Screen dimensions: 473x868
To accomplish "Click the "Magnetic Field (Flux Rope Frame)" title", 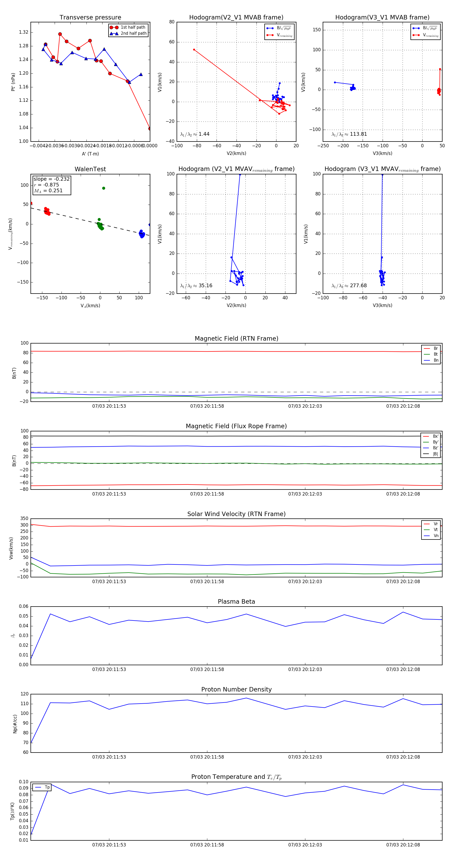I will pos(236,426).
